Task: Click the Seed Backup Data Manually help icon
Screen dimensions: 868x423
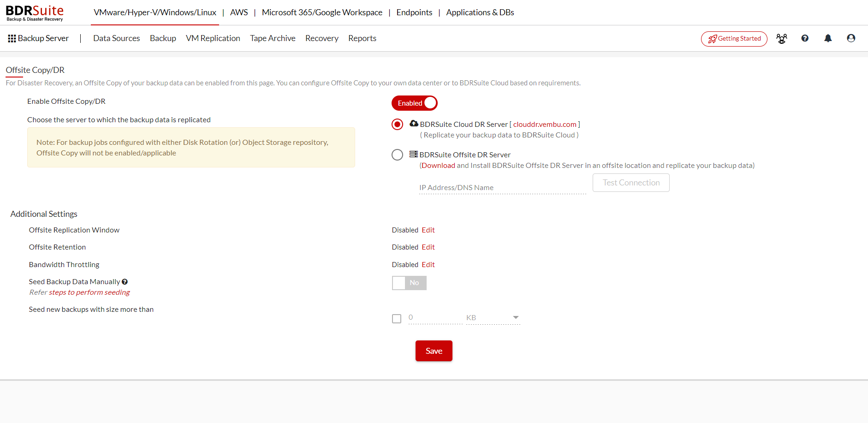Action: click(125, 282)
